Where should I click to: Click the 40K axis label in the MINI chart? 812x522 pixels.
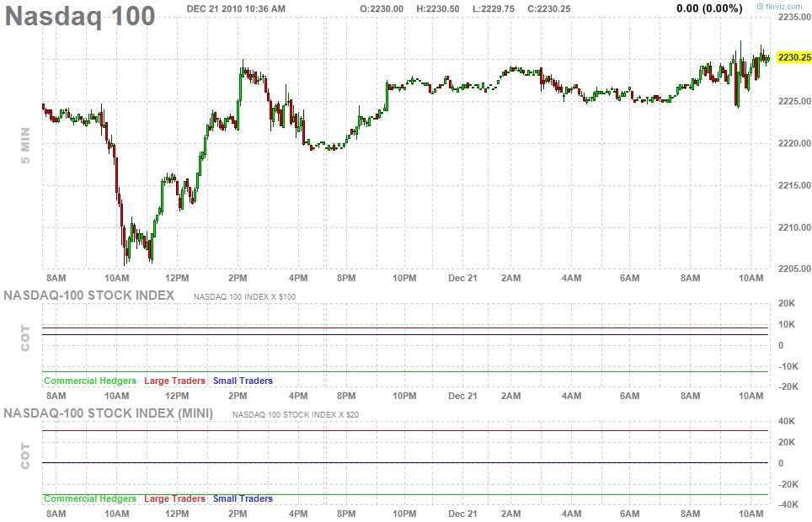tap(787, 422)
